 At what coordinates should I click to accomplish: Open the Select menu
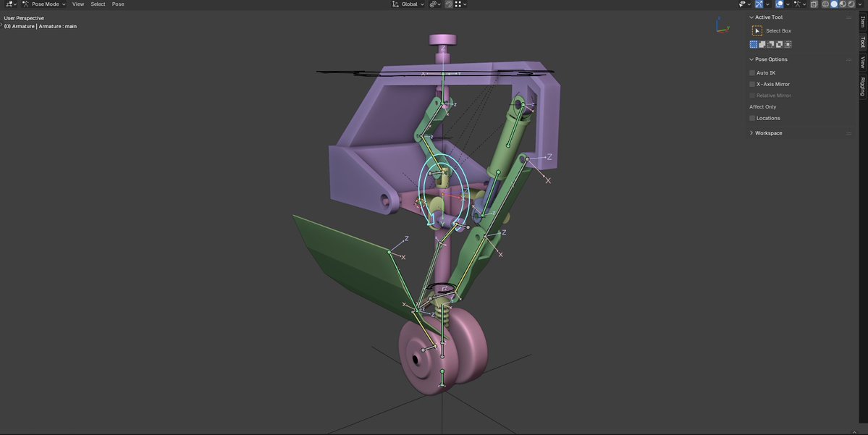[x=98, y=4]
